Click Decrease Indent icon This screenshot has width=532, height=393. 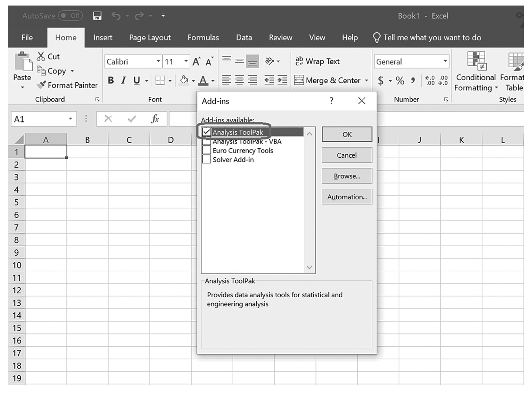[x=269, y=80]
